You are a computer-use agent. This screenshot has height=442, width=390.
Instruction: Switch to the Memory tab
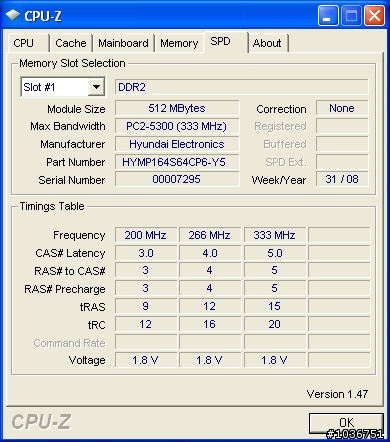click(x=179, y=43)
